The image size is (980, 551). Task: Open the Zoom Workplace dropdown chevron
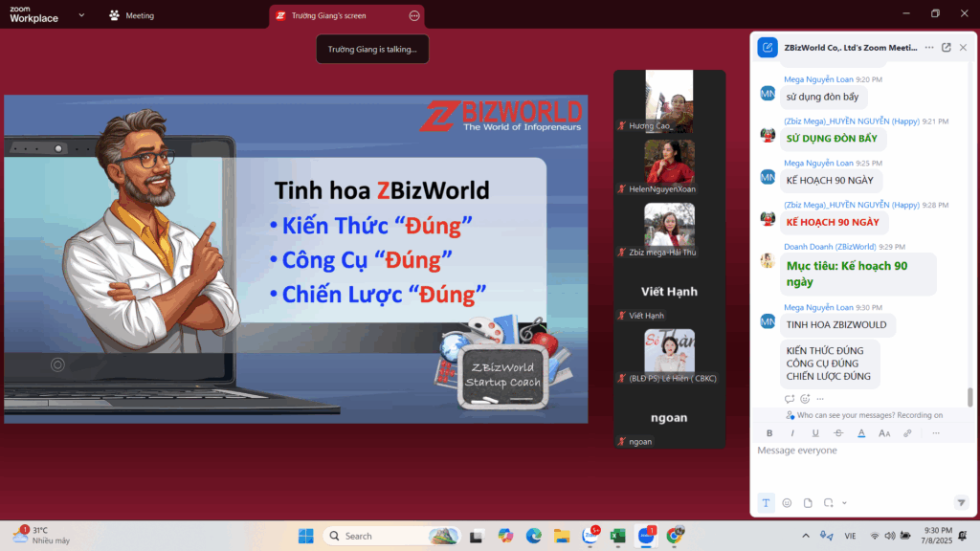(x=81, y=15)
